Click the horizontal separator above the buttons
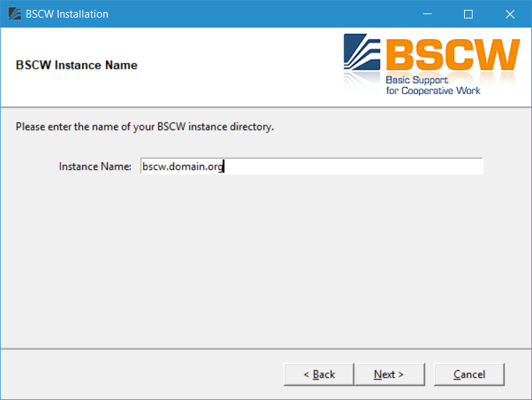Screen dimensions: 532x400 (x=266, y=349)
